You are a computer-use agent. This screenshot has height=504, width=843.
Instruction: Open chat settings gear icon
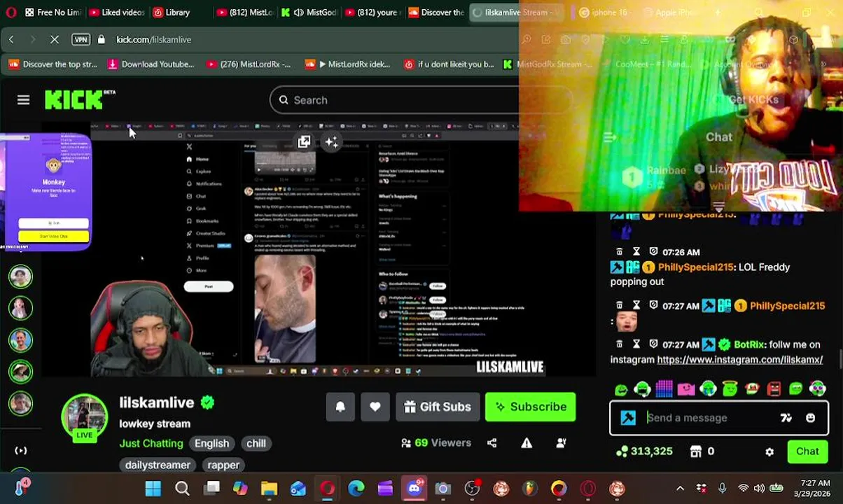[769, 451]
